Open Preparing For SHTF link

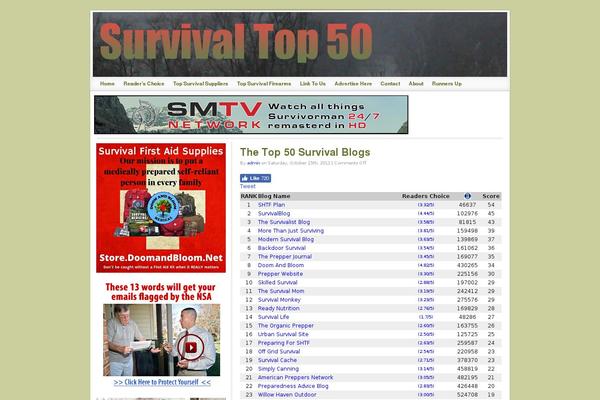click(x=284, y=343)
